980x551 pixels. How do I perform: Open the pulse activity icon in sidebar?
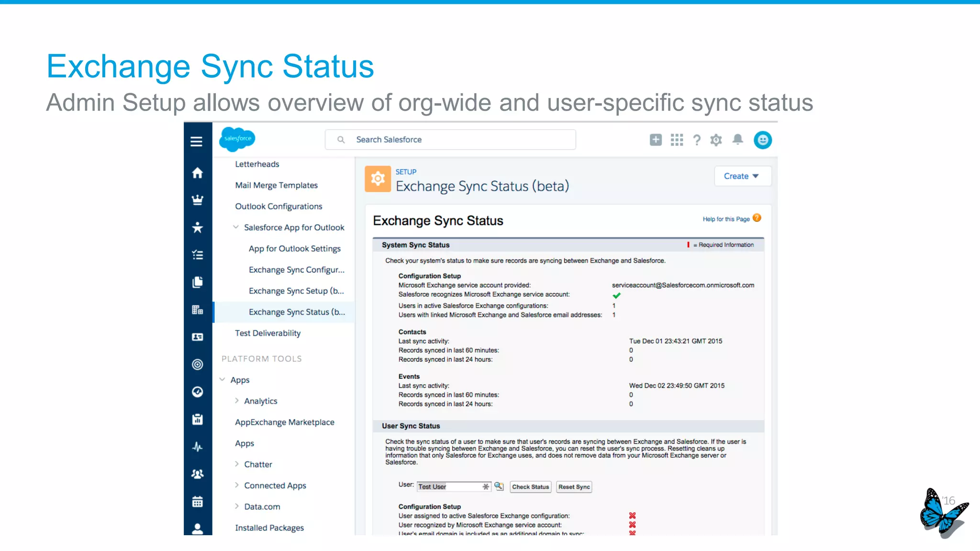[x=197, y=447]
